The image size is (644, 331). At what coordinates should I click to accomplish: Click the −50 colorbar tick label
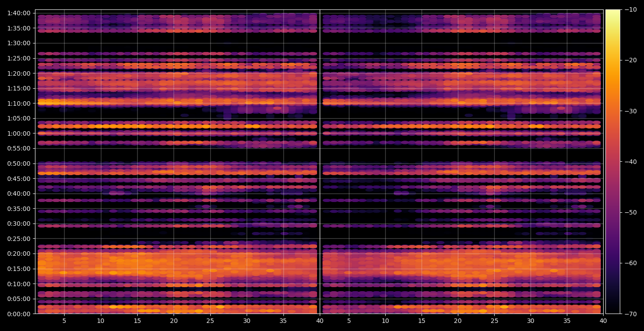630,212
